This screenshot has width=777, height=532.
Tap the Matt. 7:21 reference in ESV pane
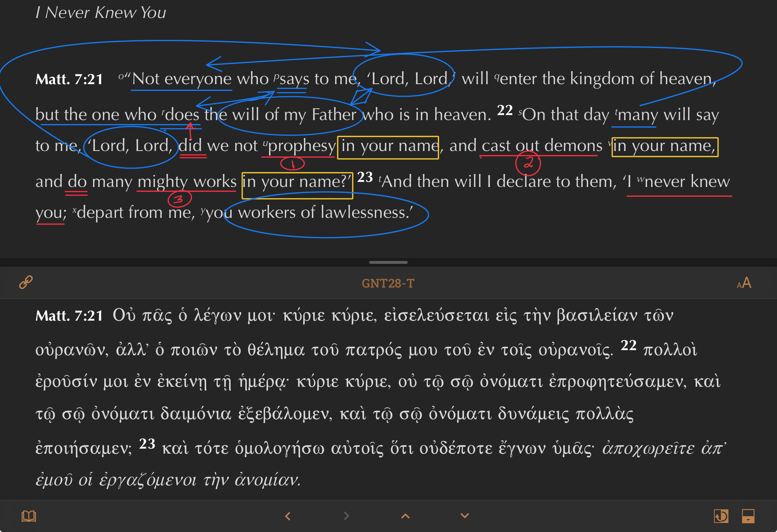coord(69,79)
